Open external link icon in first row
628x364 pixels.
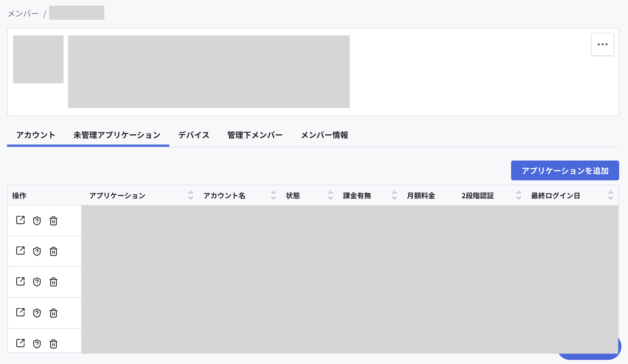(x=20, y=220)
